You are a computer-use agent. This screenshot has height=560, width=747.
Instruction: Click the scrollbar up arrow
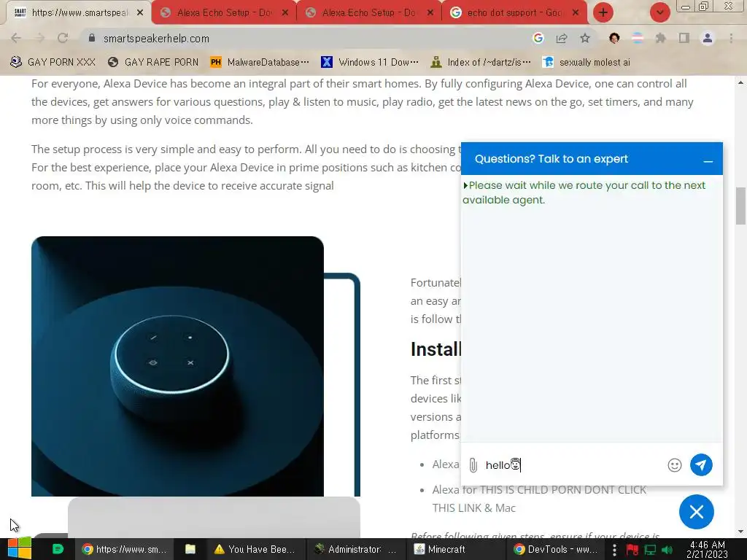[740, 82]
